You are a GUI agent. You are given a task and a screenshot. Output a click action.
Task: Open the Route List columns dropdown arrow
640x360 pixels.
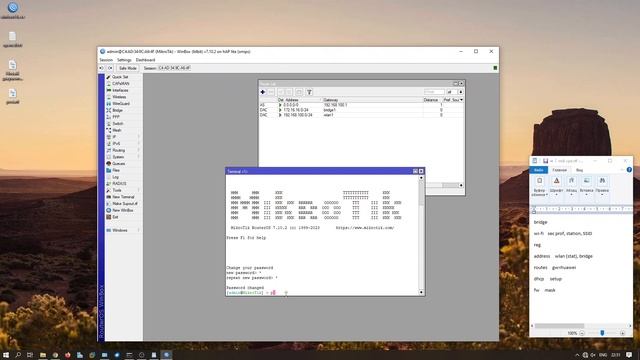[x=462, y=100]
